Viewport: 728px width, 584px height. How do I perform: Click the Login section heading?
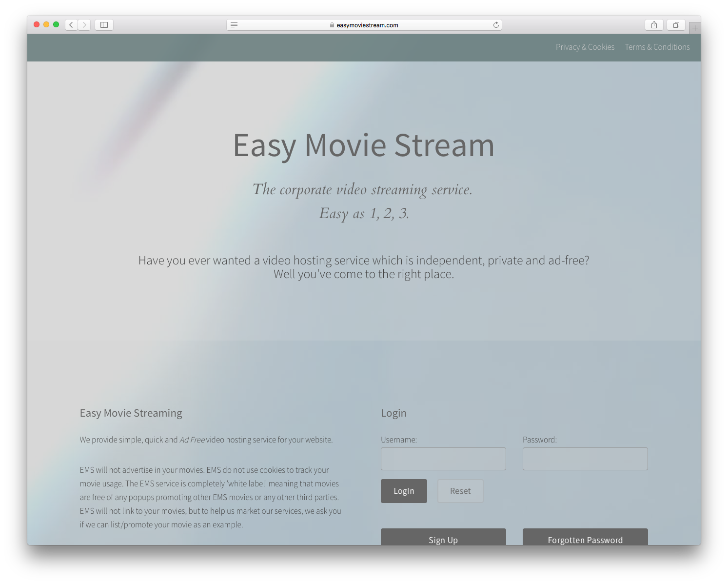394,413
